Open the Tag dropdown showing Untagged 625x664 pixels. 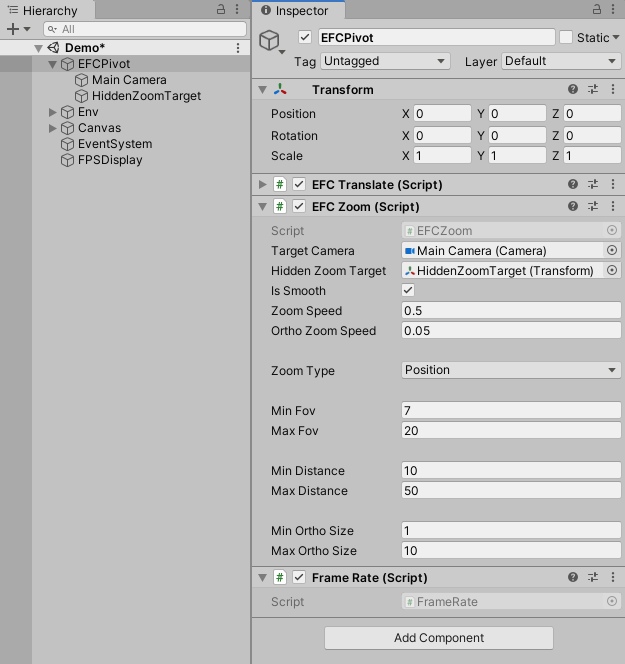(385, 61)
